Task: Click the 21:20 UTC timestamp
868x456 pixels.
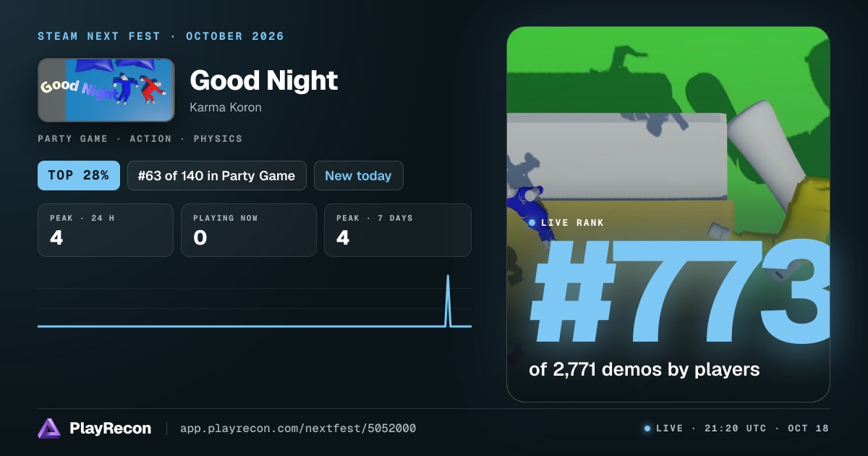Action: (x=735, y=428)
